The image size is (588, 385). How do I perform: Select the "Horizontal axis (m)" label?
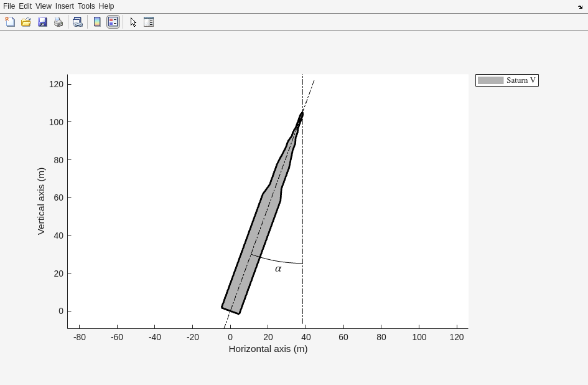pyautogui.click(x=268, y=349)
